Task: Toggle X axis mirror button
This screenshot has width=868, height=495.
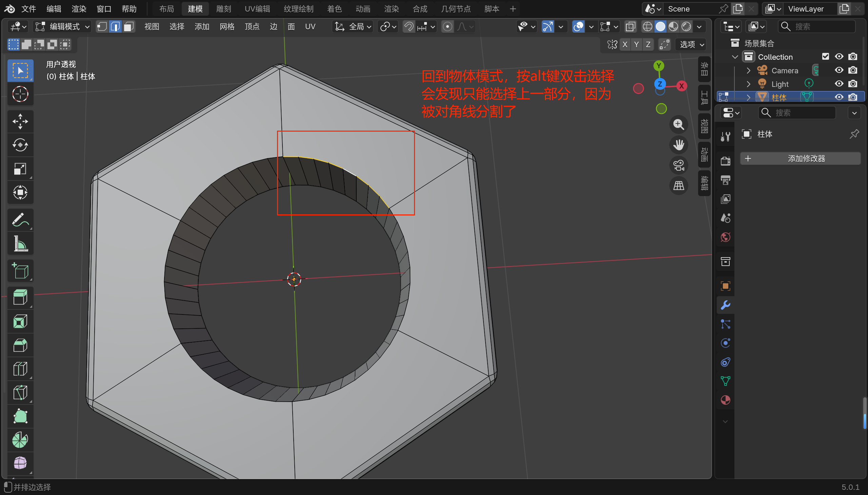Action: (x=625, y=44)
